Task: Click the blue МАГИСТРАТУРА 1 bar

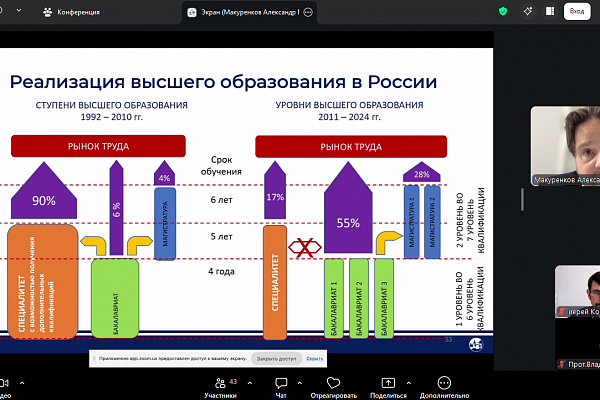Action: coord(412,222)
